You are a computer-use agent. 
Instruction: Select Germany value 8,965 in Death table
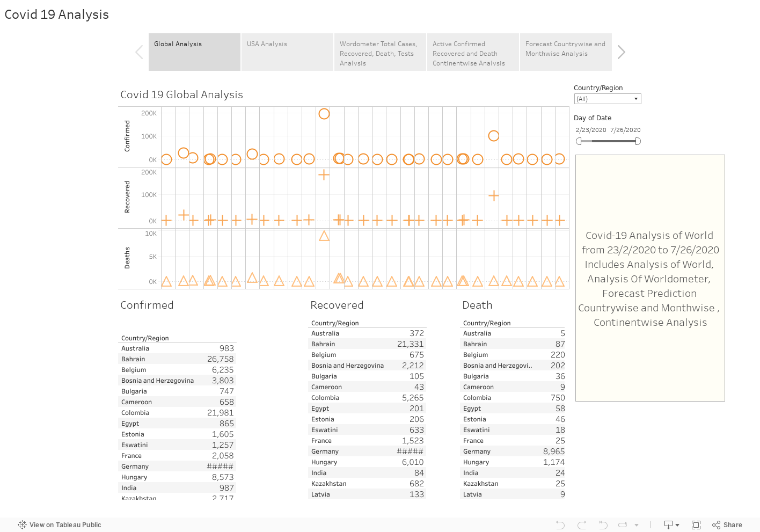[x=554, y=451]
